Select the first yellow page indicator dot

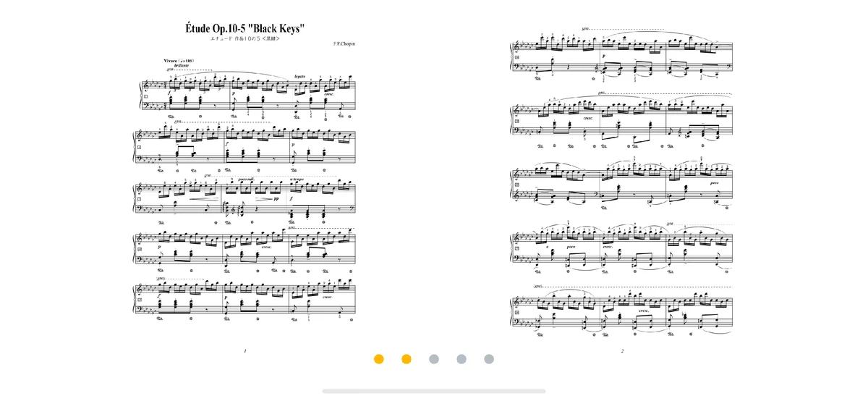click(x=379, y=359)
